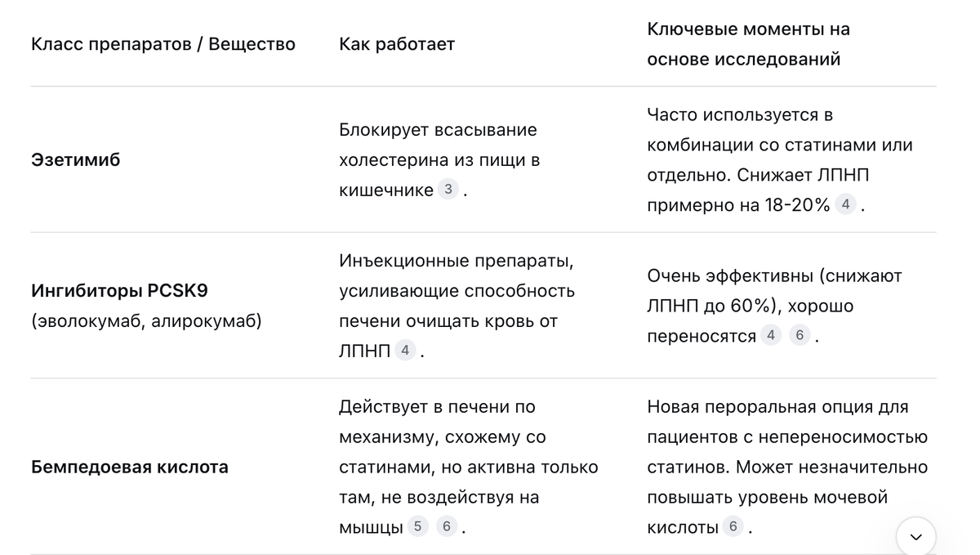Click the scroll-down chevron button
The height and width of the screenshot is (555, 980).
click(915, 536)
